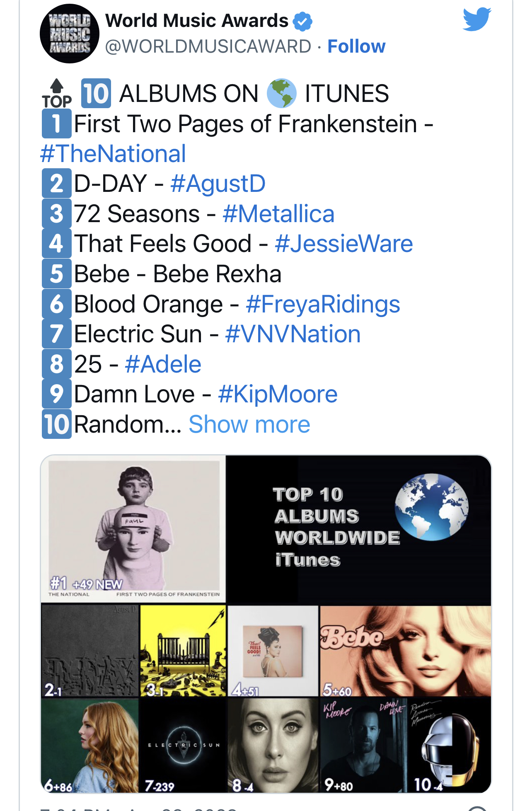Viewport: 532px width, 811px height.
Task: Click the Twitter bird logo icon
Action: 476,19
